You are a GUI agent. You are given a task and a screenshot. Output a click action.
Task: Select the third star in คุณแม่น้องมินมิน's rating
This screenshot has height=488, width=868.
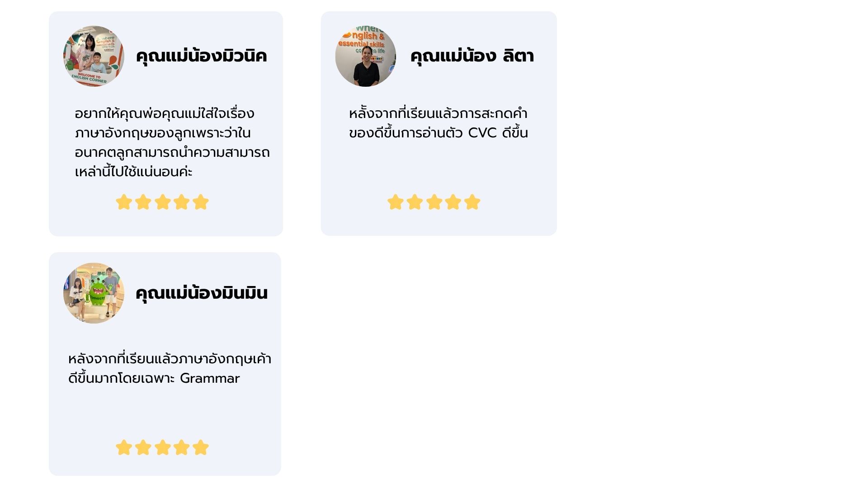tap(162, 447)
